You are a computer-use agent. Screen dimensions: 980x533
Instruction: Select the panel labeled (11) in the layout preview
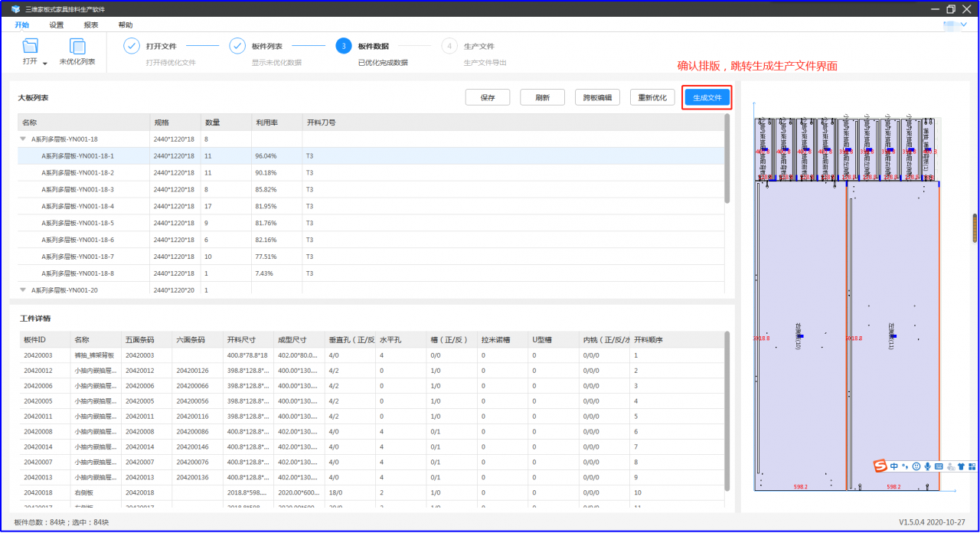pyautogui.click(x=893, y=336)
